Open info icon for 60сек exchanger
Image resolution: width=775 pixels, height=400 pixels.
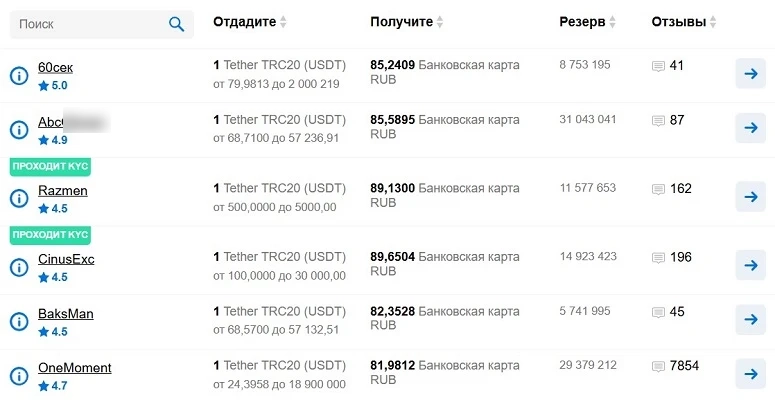tap(19, 76)
